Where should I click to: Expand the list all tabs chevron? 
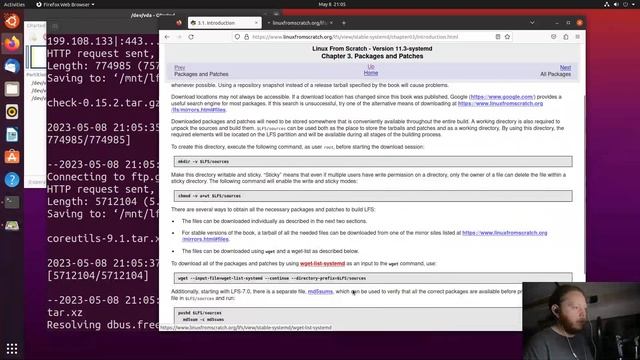532,23
